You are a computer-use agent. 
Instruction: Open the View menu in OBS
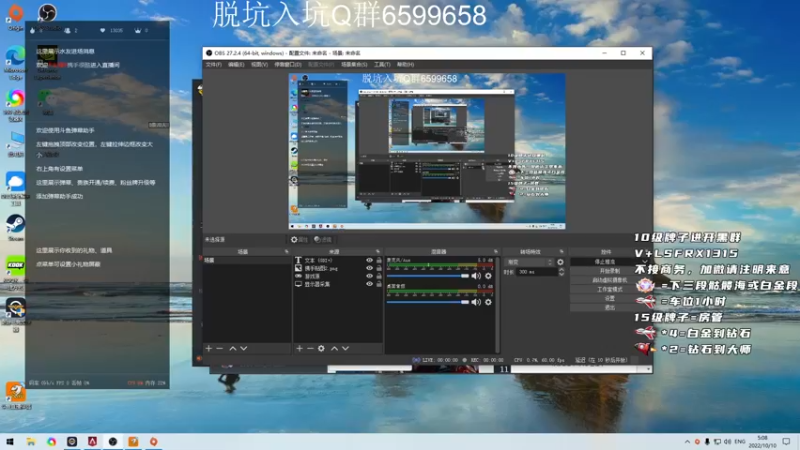[x=259, y=65]
